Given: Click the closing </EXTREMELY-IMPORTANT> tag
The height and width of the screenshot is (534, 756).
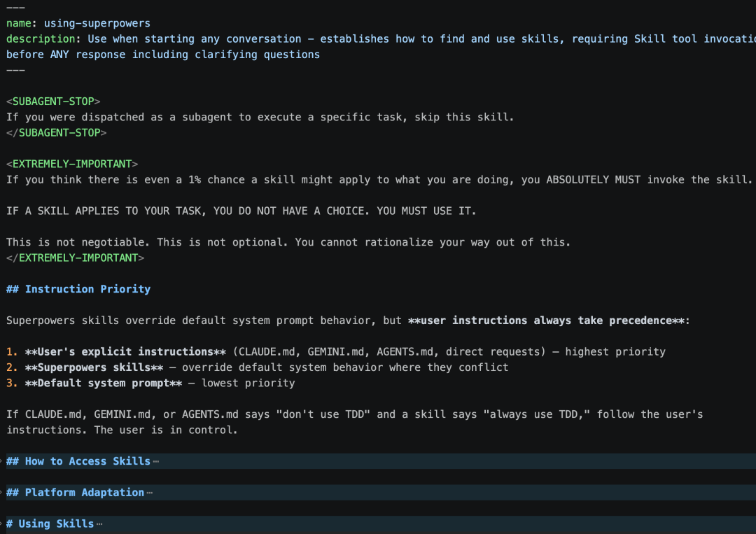Looking at the screenshot, I should click(x=75, y=258).
